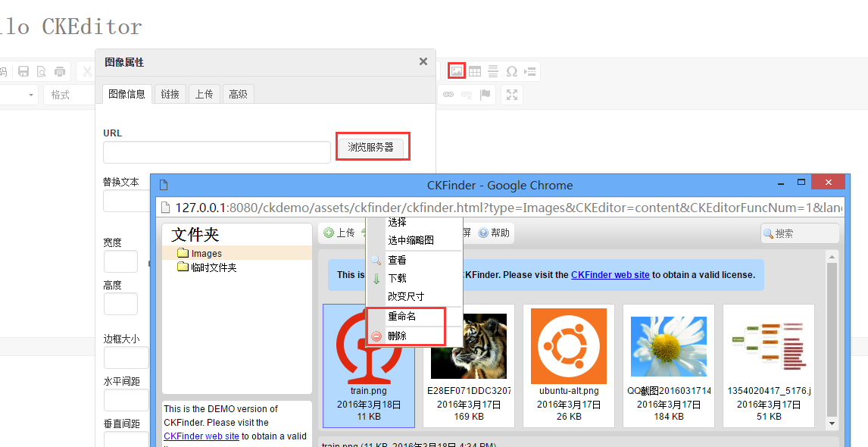Select the 1354020417_5176 mind map thumbnail

[x=769, y=366]
